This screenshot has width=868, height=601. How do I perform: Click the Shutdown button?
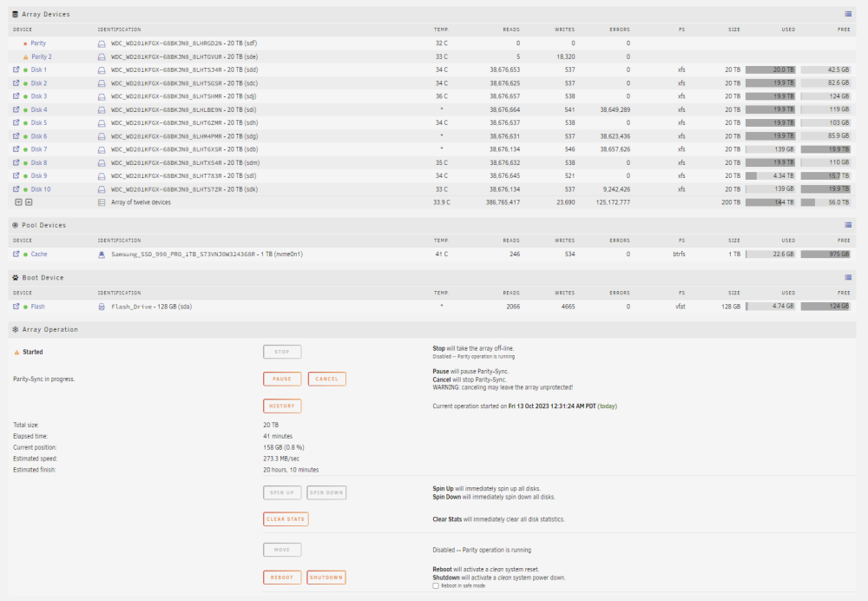(326, 578)
